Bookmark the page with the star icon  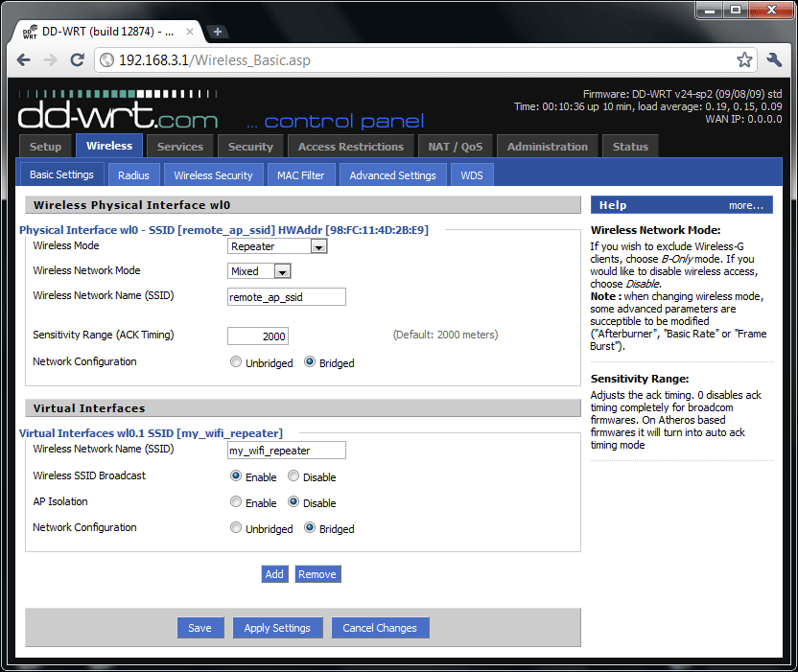[744, 60]
